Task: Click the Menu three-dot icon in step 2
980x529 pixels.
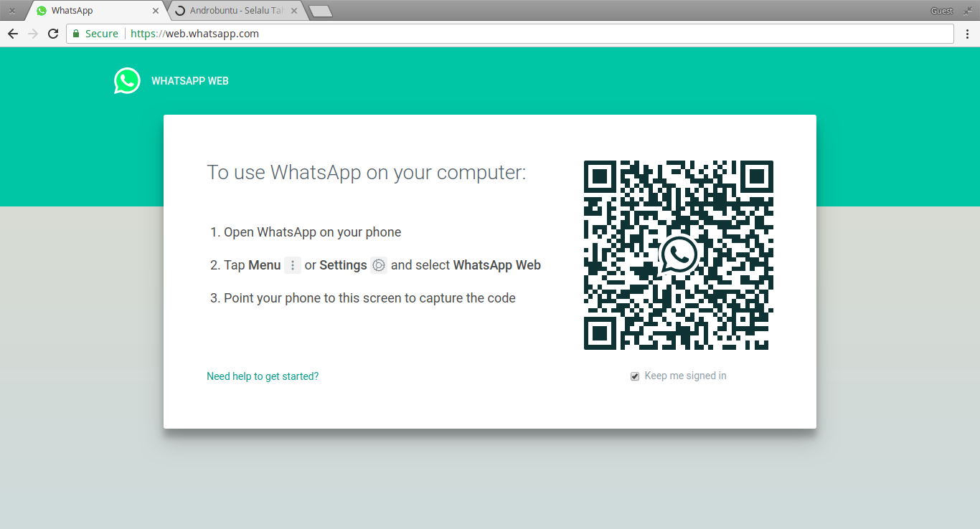Action: [292, 265]
